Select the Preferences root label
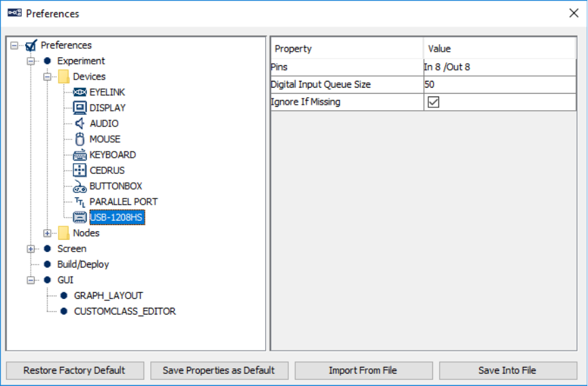Image resolution: width=588 pixels, height=386 pixels. click(67, 46)
